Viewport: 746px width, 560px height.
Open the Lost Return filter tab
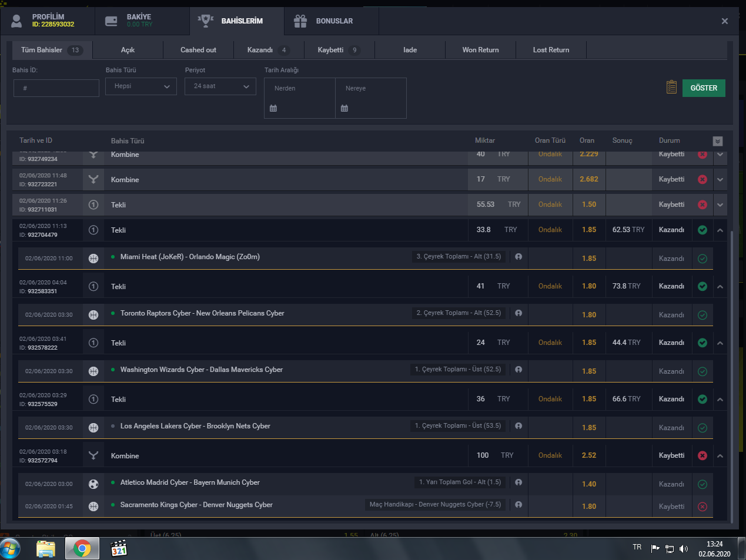551,50
